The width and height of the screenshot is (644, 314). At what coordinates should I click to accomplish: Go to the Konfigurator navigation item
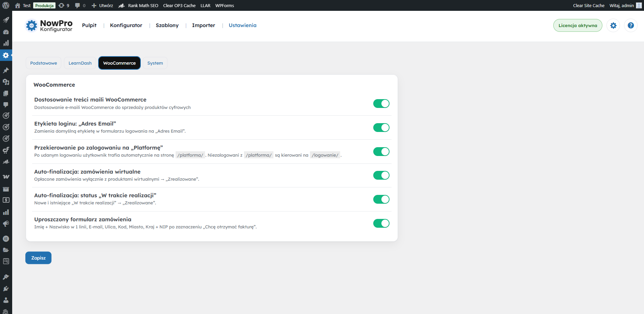(126, 25)
